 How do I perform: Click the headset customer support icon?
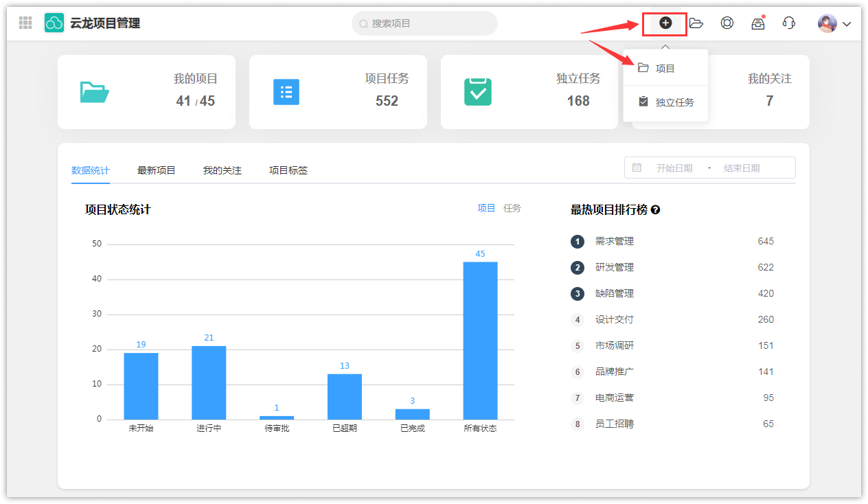[x=788, y=23]
